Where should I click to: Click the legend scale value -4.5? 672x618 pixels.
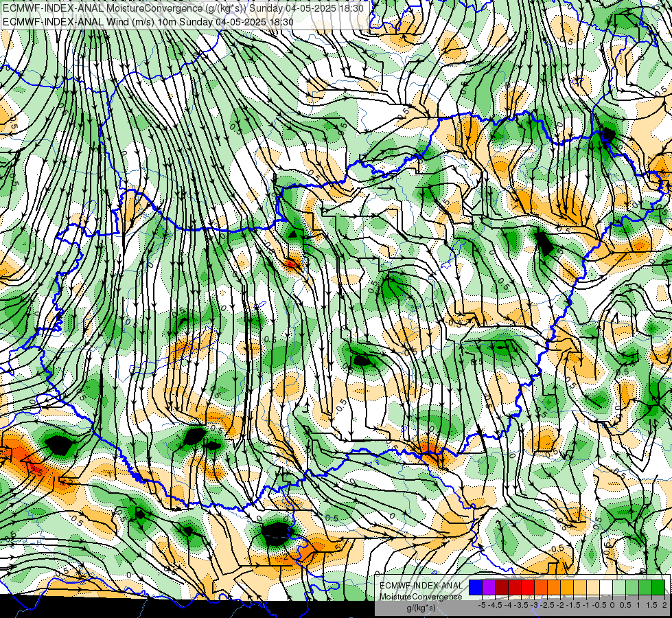(x=495, y=605)
